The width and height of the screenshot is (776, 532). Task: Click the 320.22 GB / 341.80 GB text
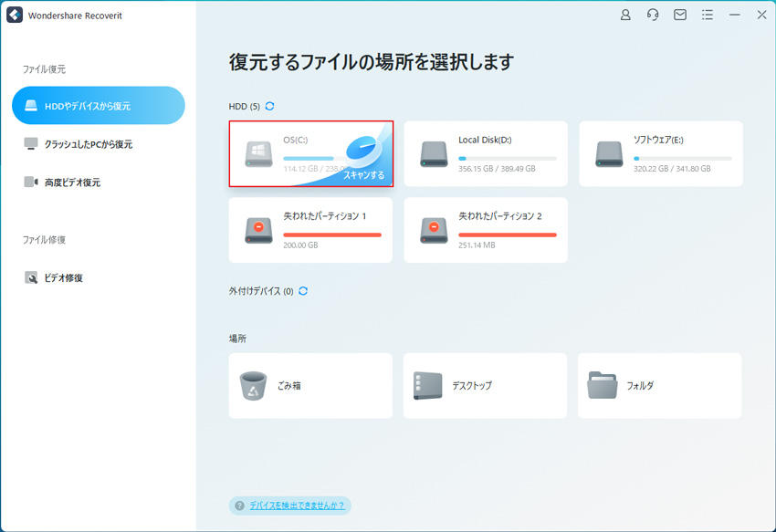tap(672, 169)
